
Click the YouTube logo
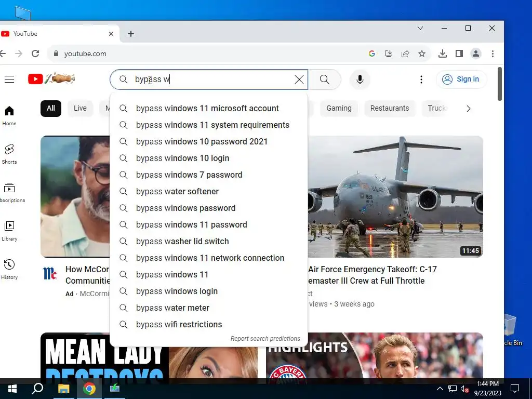pos(51,79)
